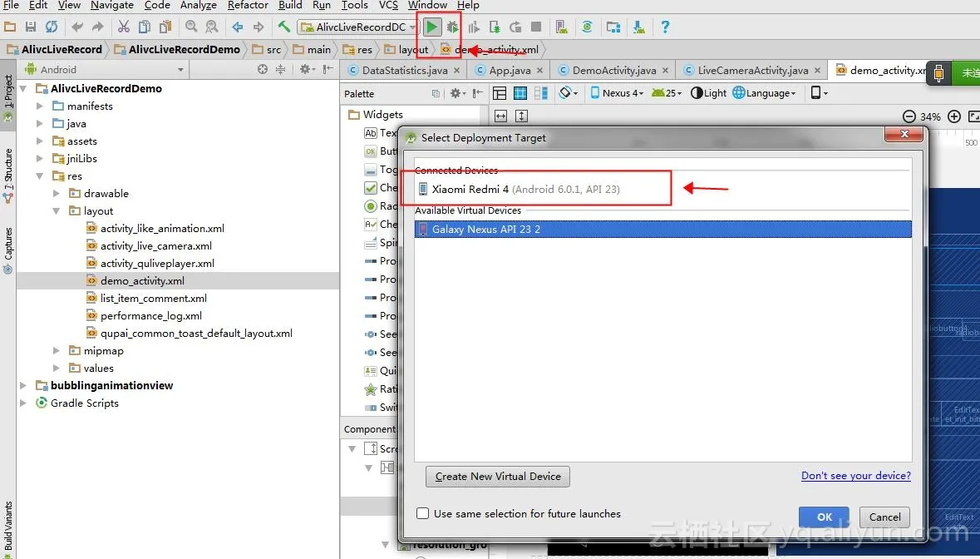Cancel the deployment target dialog
The height and width of the screenshot is (559, 980).
click(x=884, y=517)
